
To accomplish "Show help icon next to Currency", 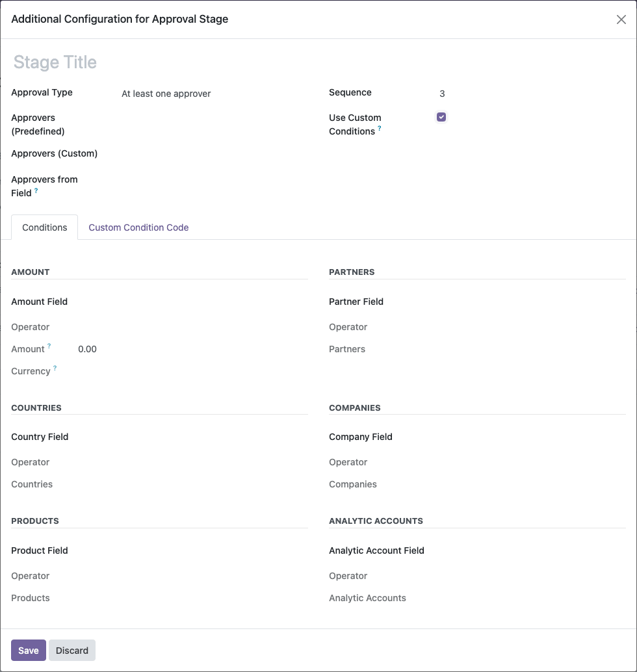I will point(55,368).
